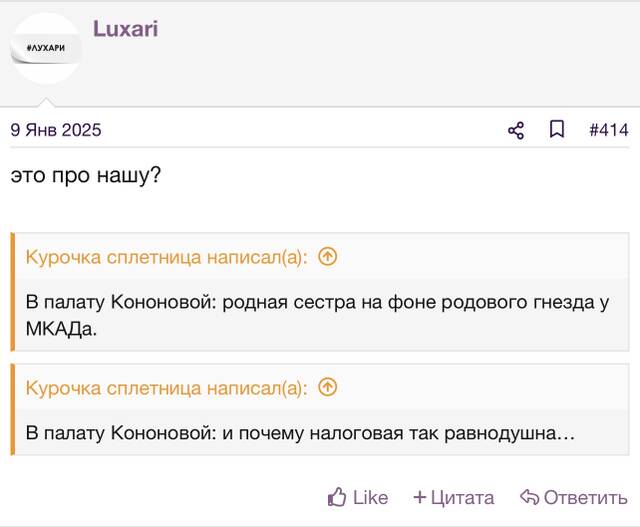Click first 'Курочка сплетница написал(а)' quote header
The width and height of the screenshot is (640, 527).
[x=167, y=258]
